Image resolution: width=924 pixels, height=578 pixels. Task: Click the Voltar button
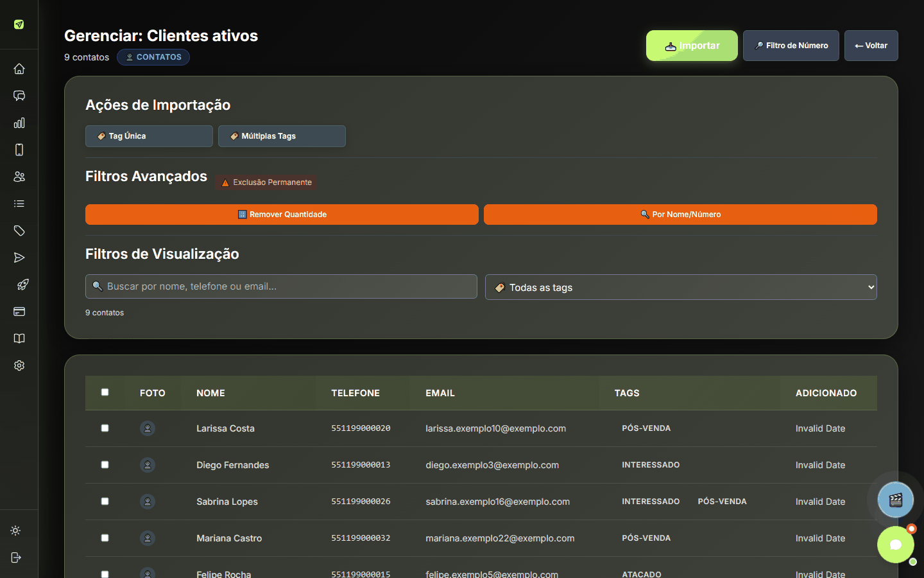tap(871, 46)
